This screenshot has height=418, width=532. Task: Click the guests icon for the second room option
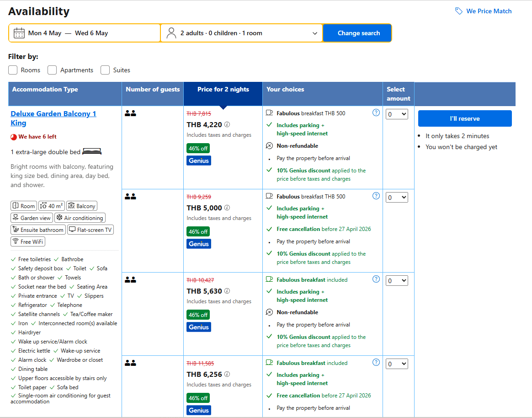[130, 196]
